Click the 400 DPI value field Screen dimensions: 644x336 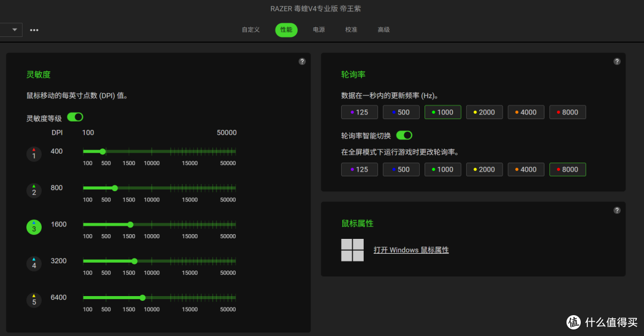click(57, 151)
